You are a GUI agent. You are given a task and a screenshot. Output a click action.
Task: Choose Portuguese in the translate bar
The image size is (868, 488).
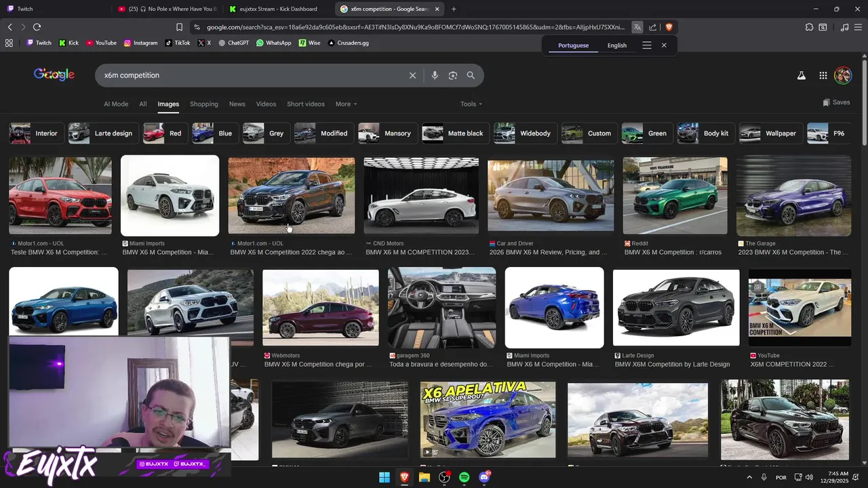point(574,45)
